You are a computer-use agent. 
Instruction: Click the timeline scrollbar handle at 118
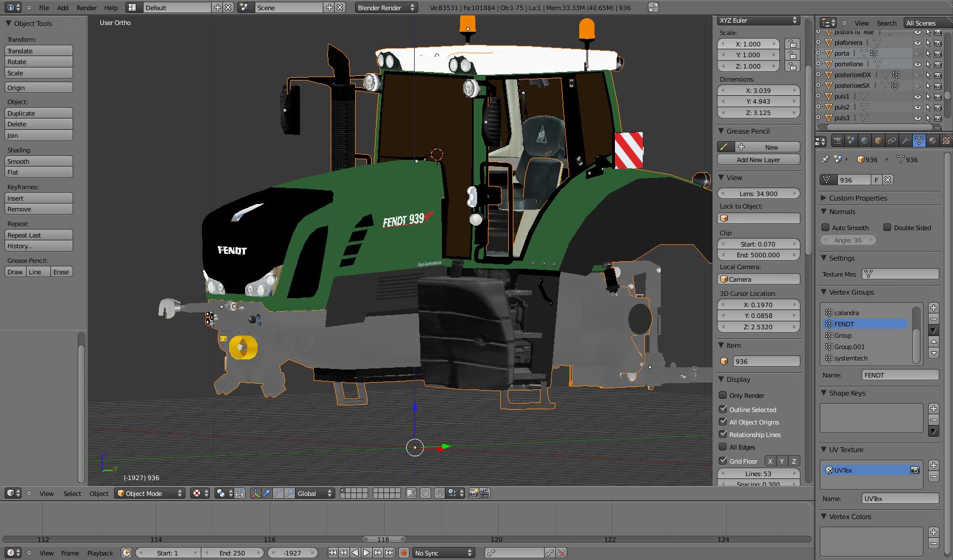coord(384,540)
